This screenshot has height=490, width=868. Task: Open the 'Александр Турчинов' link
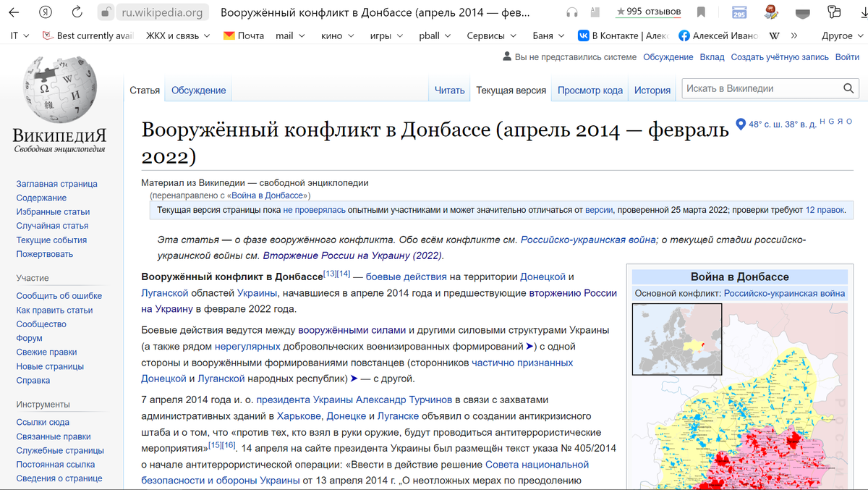coord(404,400)
